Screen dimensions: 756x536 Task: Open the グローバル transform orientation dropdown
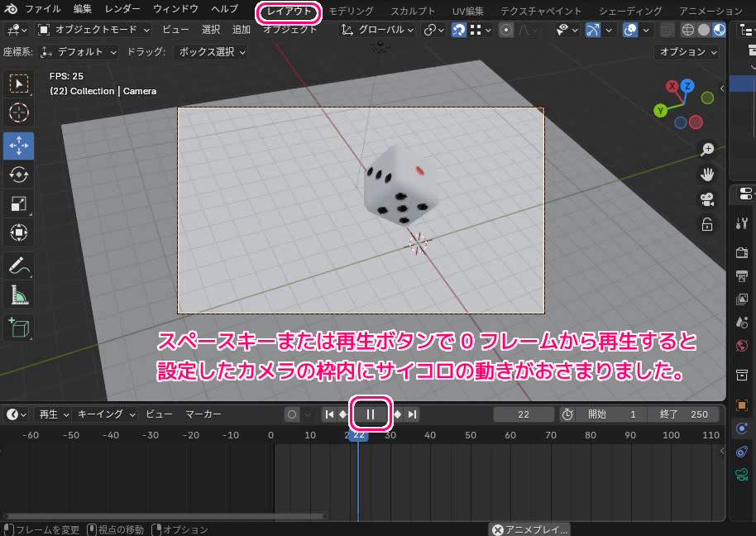pyautogui.click(x=379, y=30)
